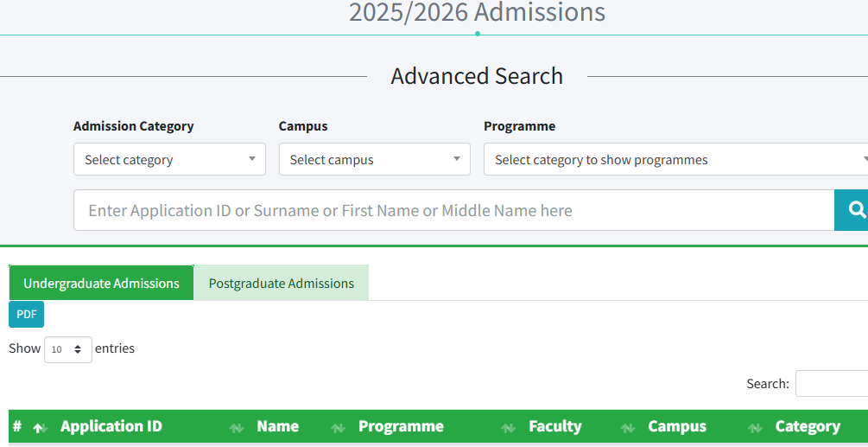This screenshot has width=868, height=447.
Task: Sort table by Category column
Action: pyautogui.click(x=808, y=426)
